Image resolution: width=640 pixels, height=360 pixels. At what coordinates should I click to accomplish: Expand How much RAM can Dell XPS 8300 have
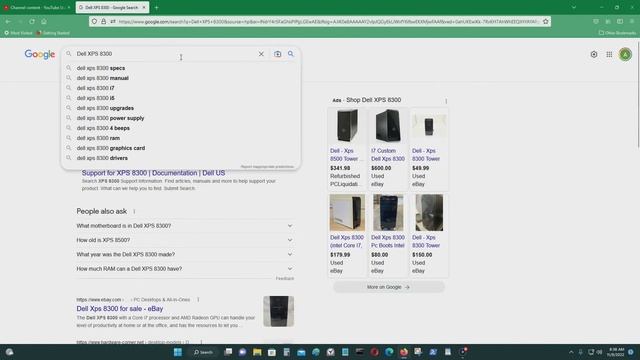pyautogui.click(x=185, y=269)
